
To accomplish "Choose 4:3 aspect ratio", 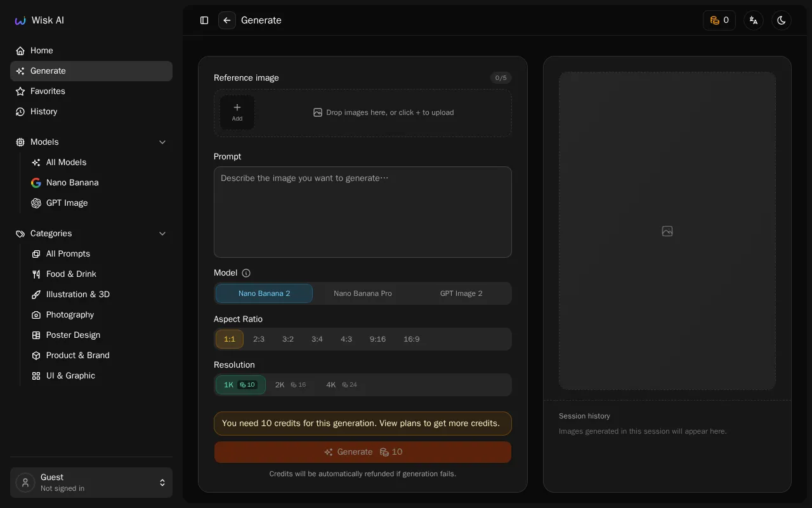I will point(346,339).
